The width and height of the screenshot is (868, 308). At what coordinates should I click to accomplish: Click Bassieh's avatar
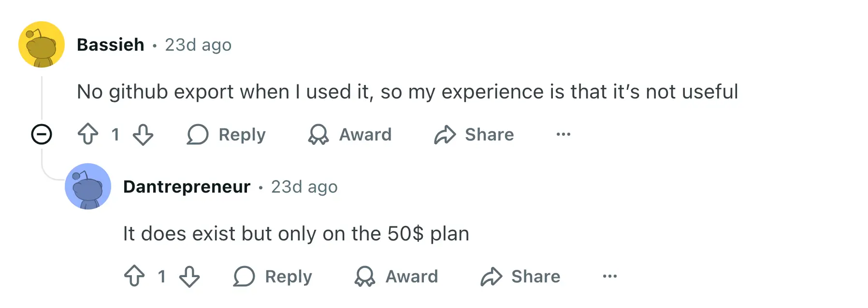[x=42, y=44]
